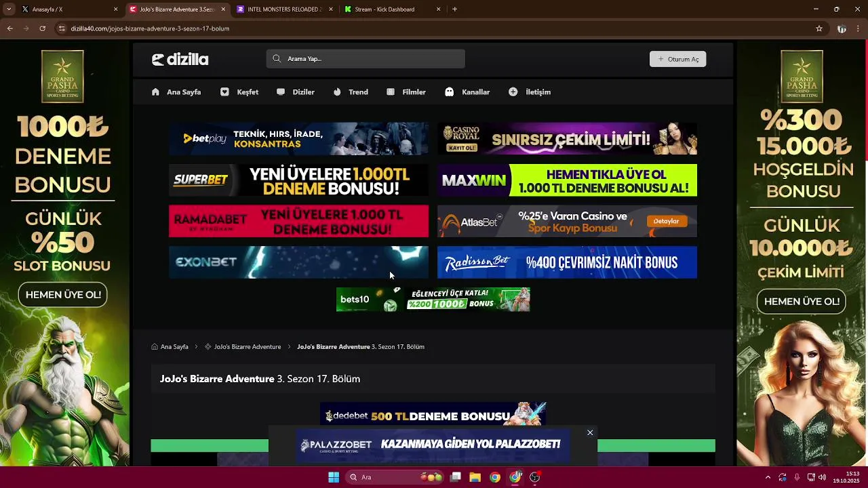The width and height of the screenshot is (868, 488).
Task: Click the Arama Yap search field
Action: (x=366, y=59)
